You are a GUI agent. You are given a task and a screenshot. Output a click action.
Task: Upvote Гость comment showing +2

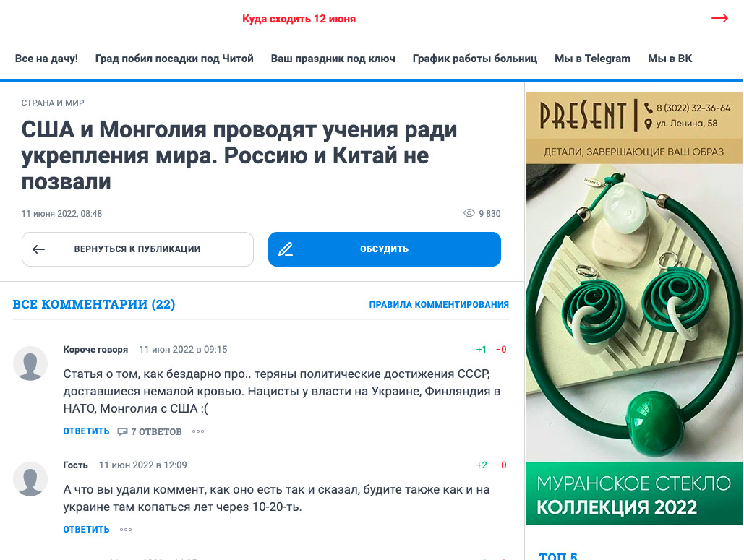[x=481, y=465]
